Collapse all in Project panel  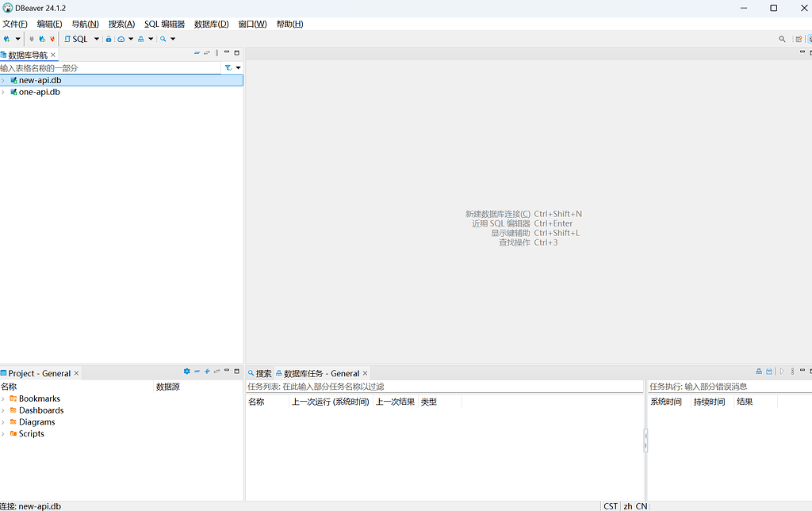click(x=197, y=372)
